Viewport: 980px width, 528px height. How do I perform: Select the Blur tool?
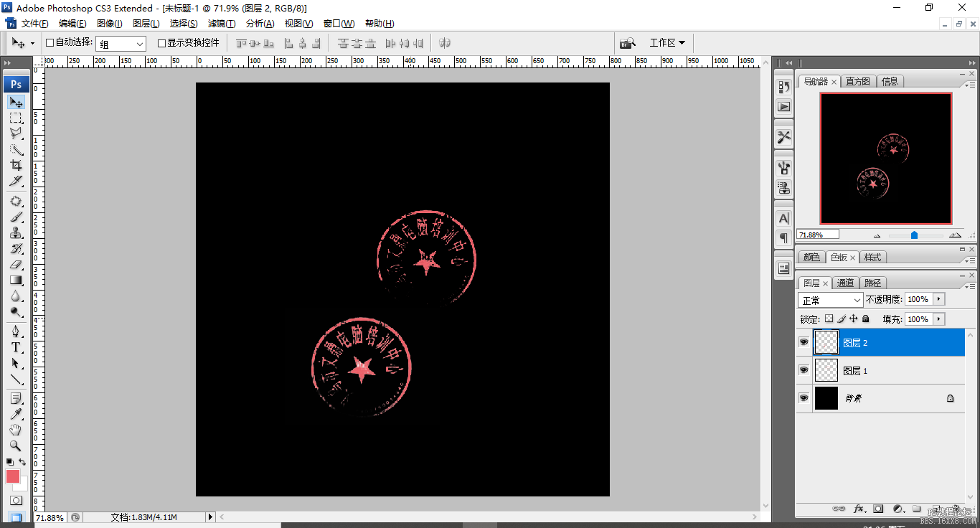[x=16, y=296]
